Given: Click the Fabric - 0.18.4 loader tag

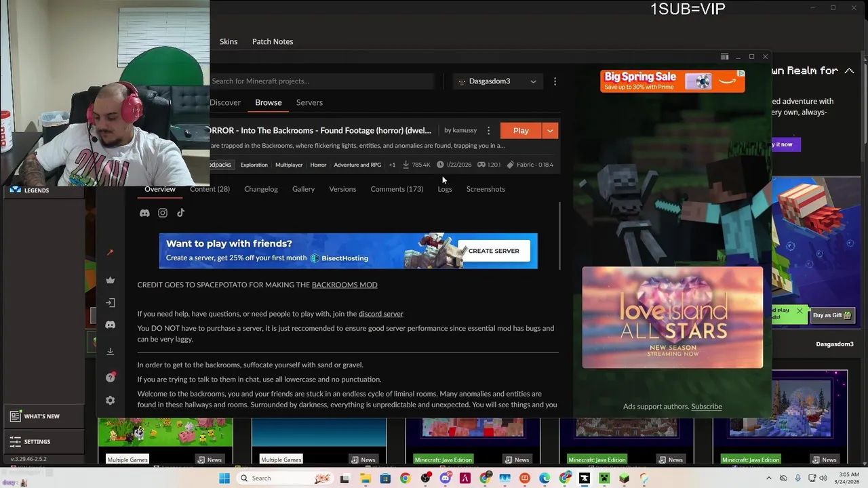Looking at the screenshot, I should [530, 165].
